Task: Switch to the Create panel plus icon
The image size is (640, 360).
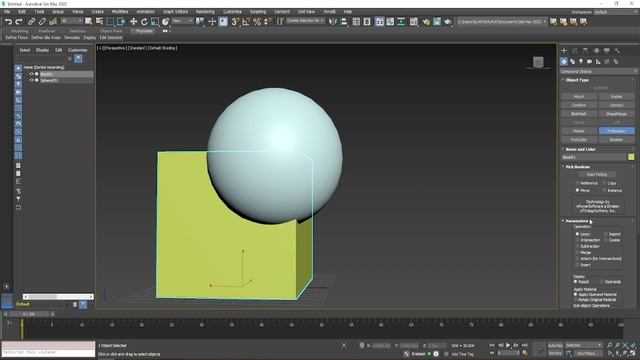Action: click(x=564, y=51)
